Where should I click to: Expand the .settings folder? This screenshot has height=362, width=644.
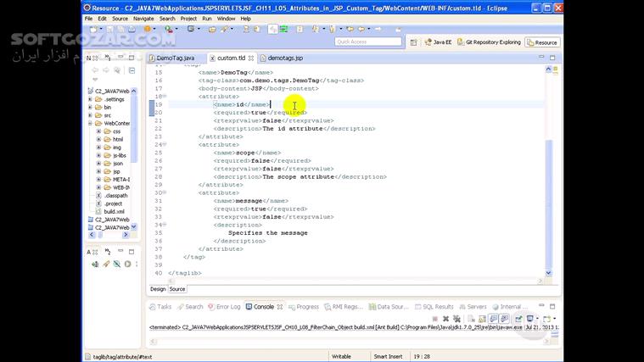90,99
